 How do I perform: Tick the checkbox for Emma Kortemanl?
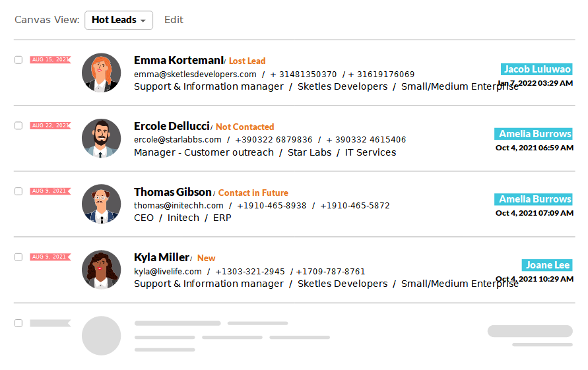(18, 60)
